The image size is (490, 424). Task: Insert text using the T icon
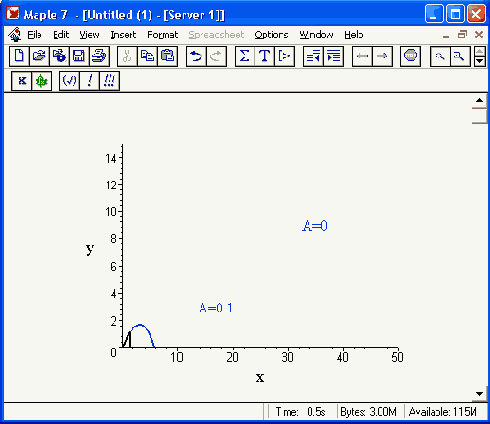point(264,56)
